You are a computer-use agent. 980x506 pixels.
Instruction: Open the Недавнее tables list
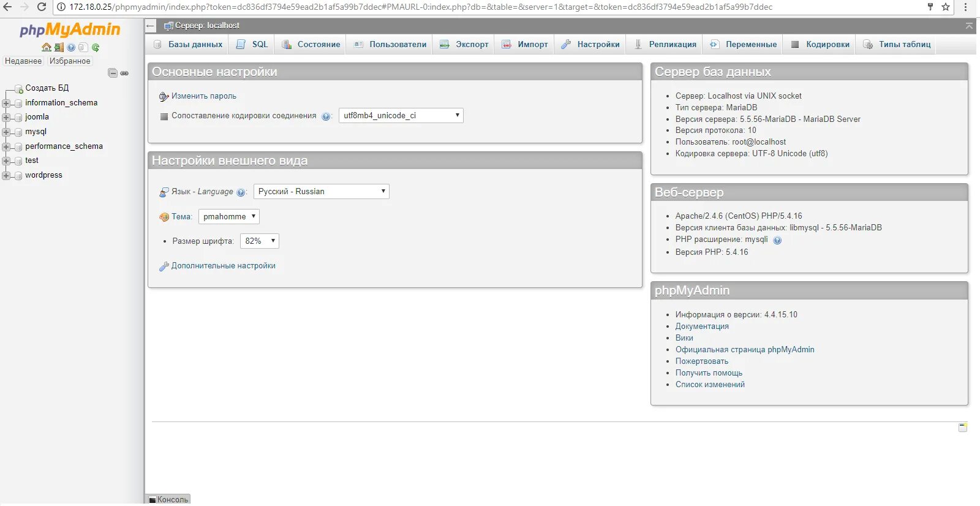point(23,61)
